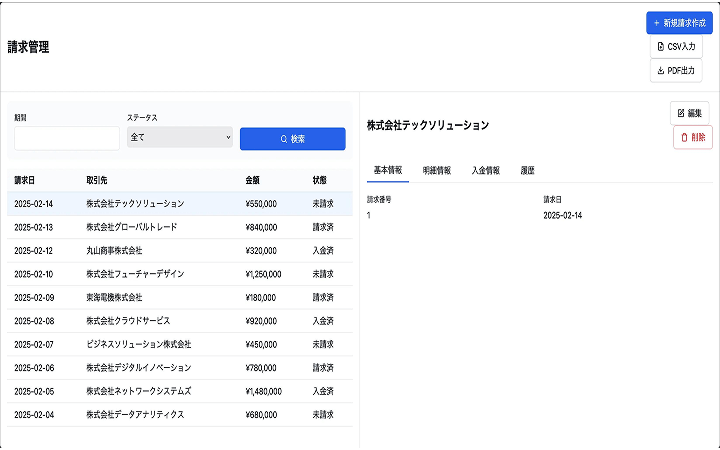Viewport: 720px width, 450px height.
Task: Click amount ¥550,000
Action: coord(261,204)
